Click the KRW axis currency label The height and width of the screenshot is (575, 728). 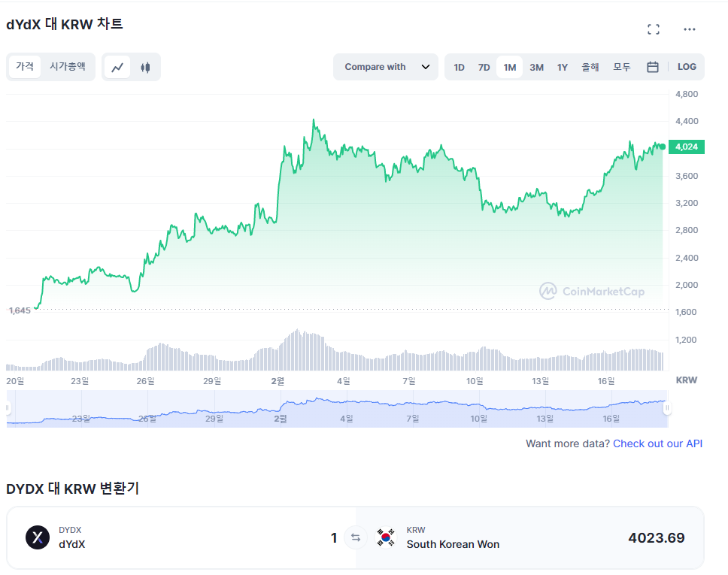[x=686, y=380]
